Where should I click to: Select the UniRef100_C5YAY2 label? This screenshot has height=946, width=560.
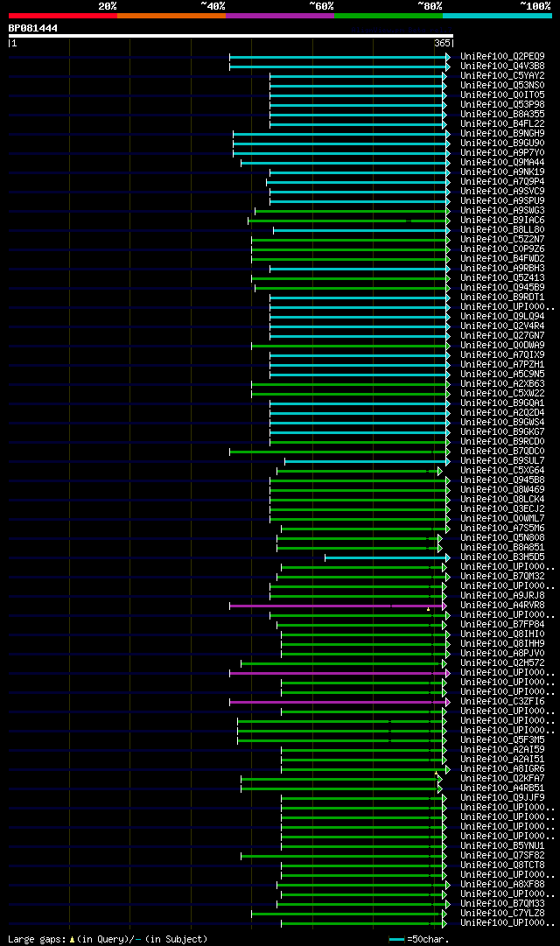[502, 76]
